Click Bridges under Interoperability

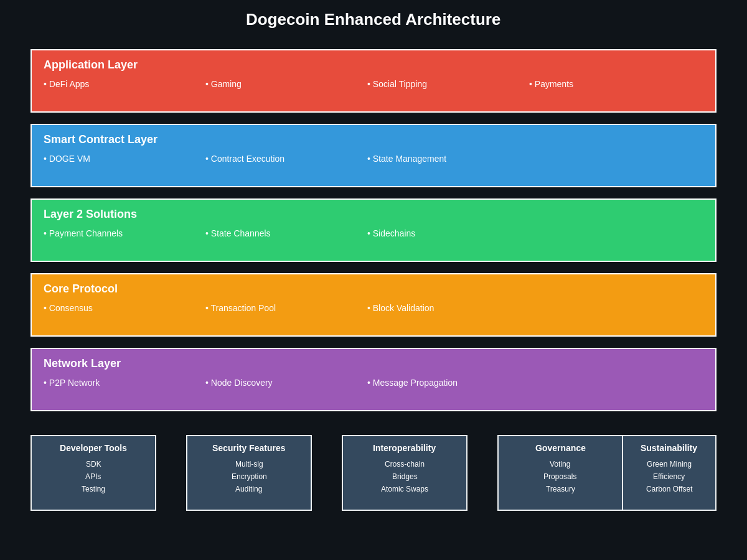tap(405, 477)
